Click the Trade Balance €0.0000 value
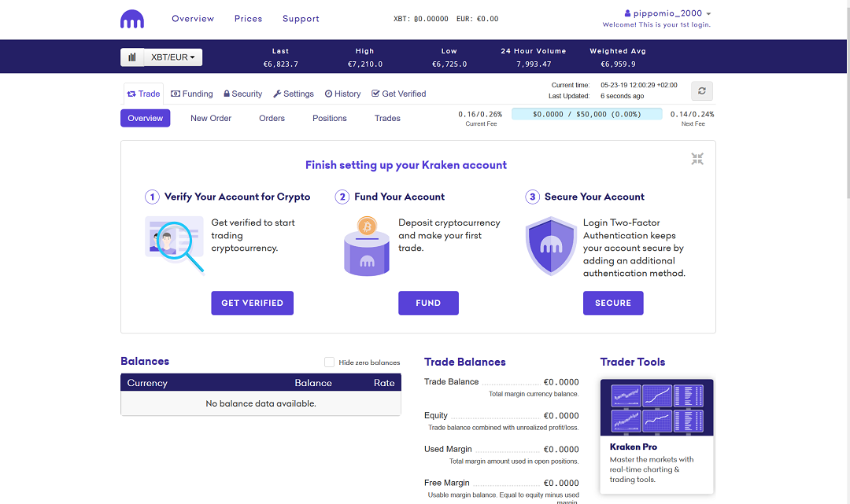 point(561,382)
